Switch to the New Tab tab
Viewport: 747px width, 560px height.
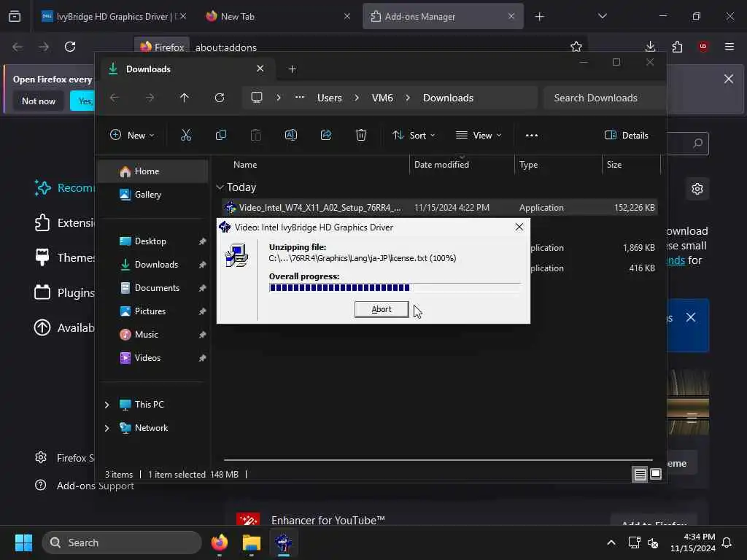[278, 16]
